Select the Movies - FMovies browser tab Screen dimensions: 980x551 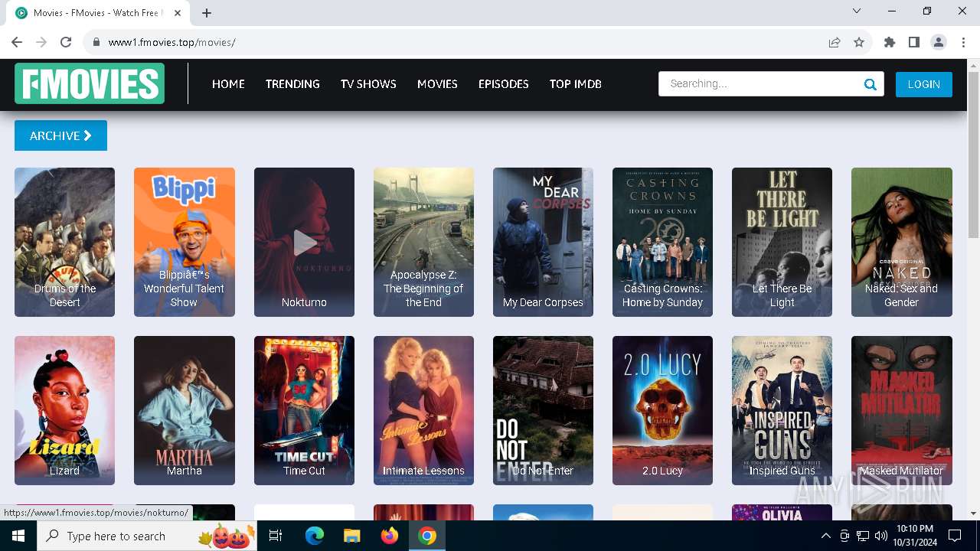(x=100, y=13)
